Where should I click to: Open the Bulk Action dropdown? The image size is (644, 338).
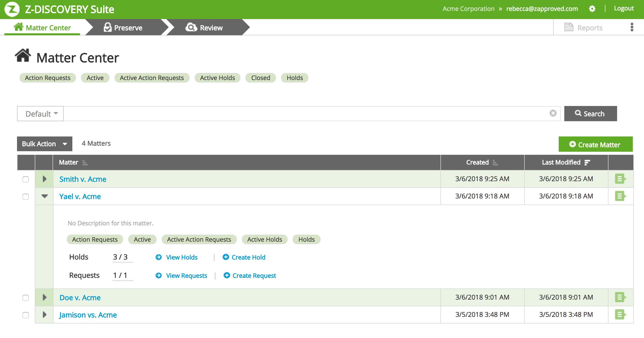coord(44,144)
